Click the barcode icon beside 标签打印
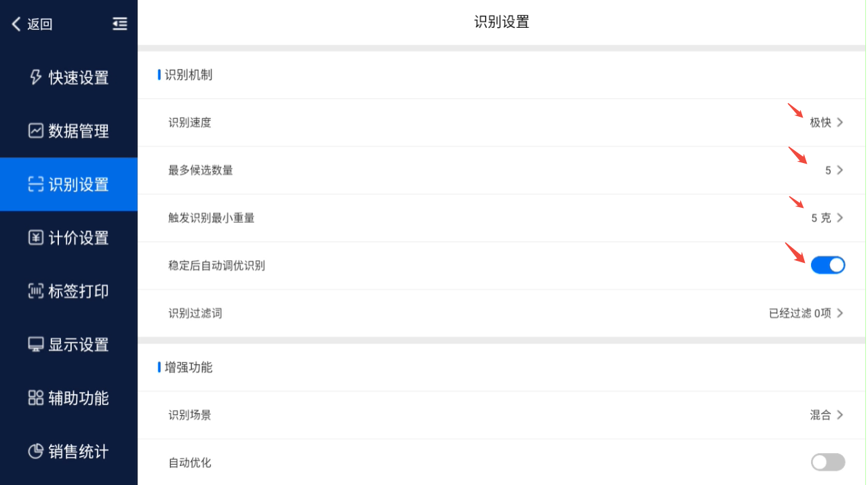Image resolution: width=868 pixels, height=485 pixels. (x=36, y=291)
